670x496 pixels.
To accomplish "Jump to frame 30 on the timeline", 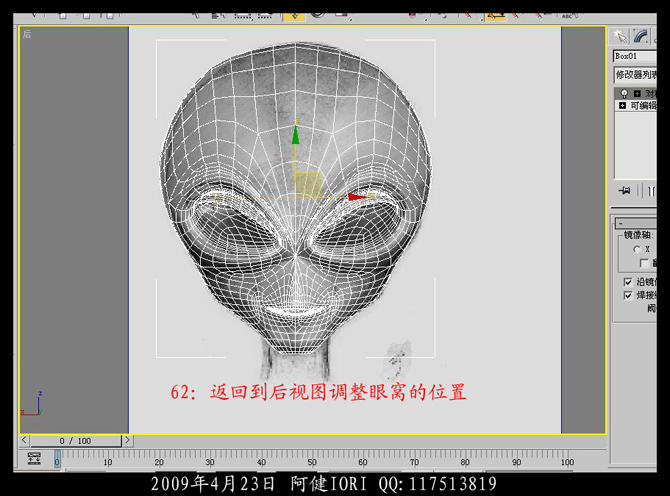I will tap(210, 462).
